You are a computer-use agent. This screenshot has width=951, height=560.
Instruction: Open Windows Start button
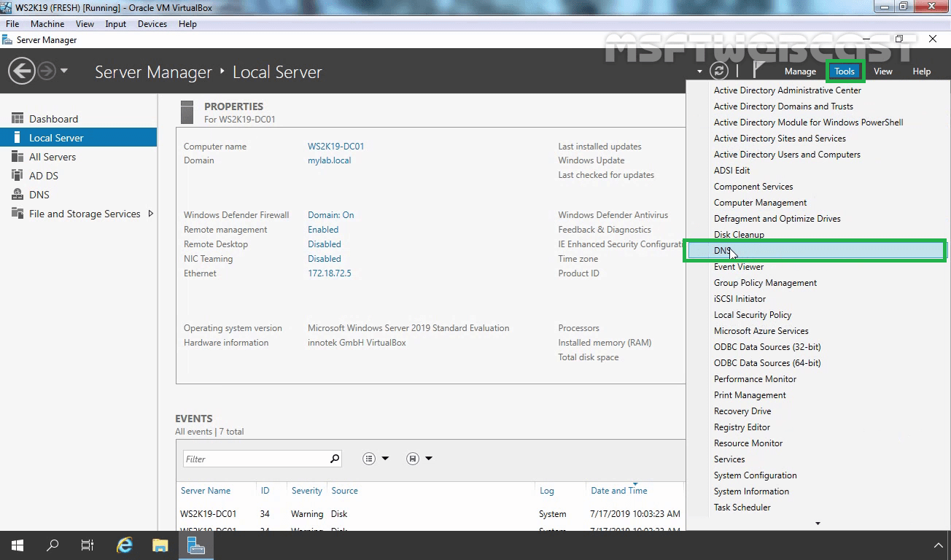18,545
